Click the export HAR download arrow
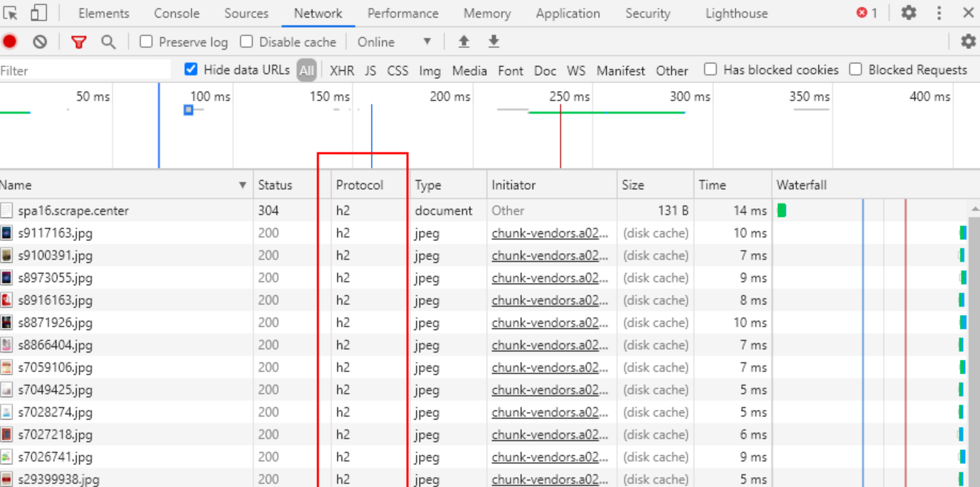 click(494, 42)
